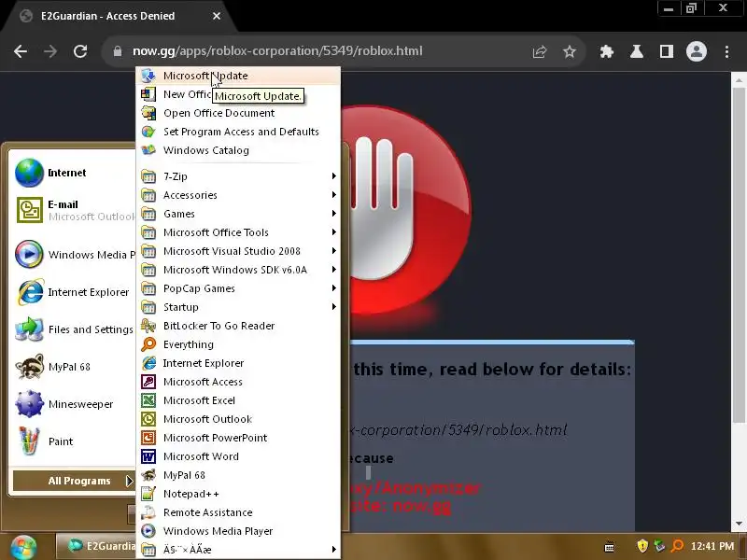
Task: Open the Chrome three-dot menu
Action: (x=726, y=51)
